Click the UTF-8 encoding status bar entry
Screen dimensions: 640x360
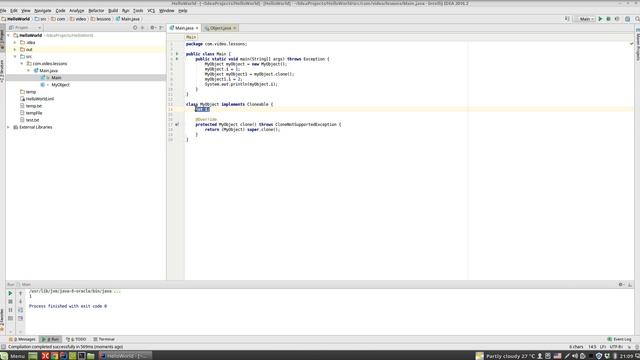(616, 347)
